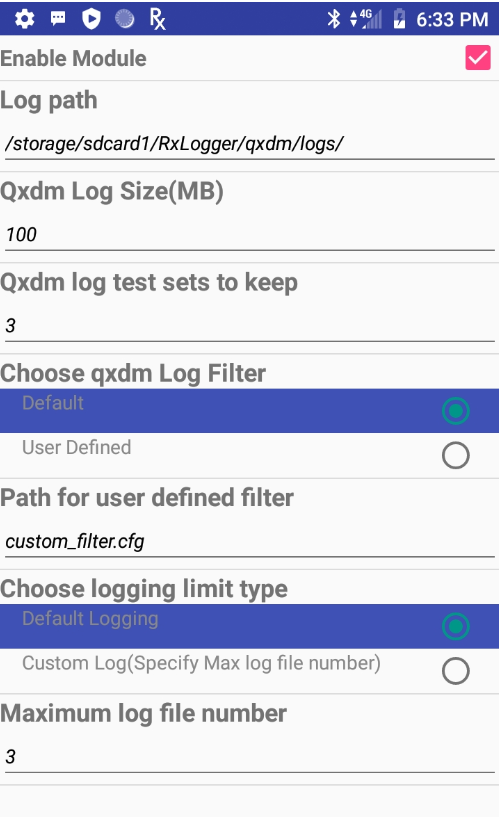
Task: Edit the Log path text field
Action: (x=250, y=143)
